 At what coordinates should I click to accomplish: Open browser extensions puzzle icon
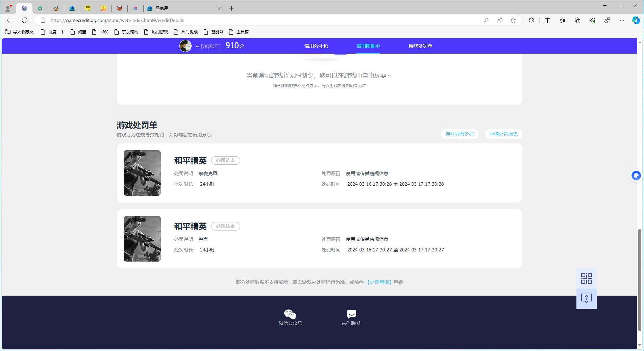[x=531, y=20]
